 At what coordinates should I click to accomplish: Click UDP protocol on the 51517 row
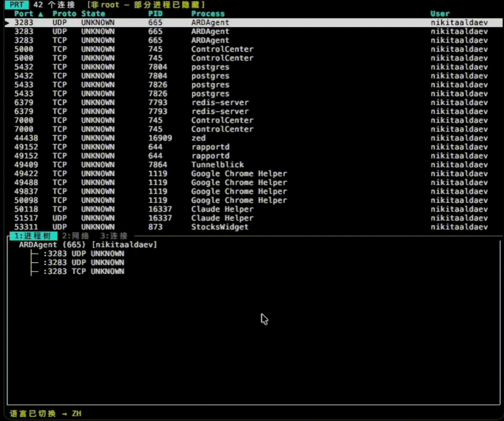point(59,218)
